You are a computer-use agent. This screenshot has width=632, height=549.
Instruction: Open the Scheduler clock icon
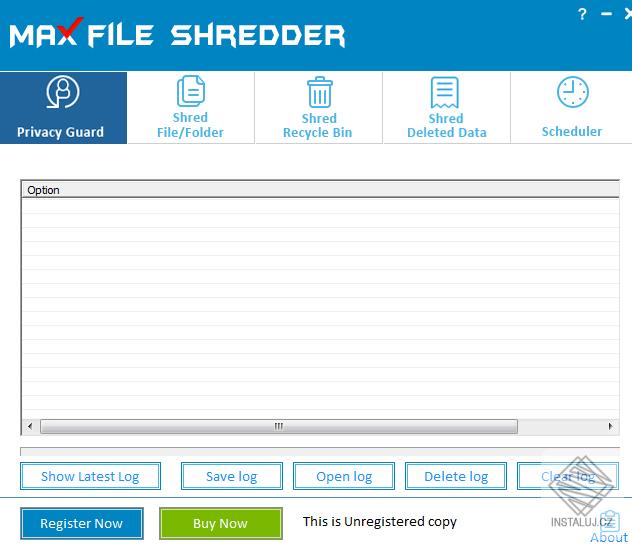coord(573,92)
